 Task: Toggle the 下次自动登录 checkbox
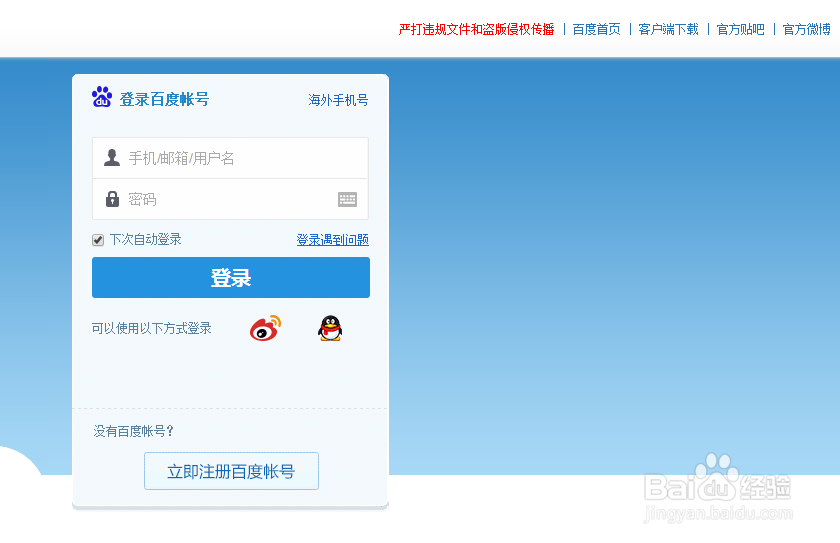(98, 239)
